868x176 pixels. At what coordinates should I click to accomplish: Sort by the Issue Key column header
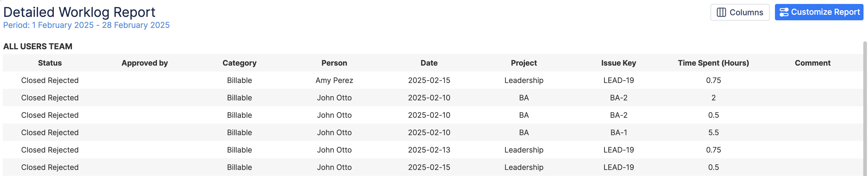point(618,63)
